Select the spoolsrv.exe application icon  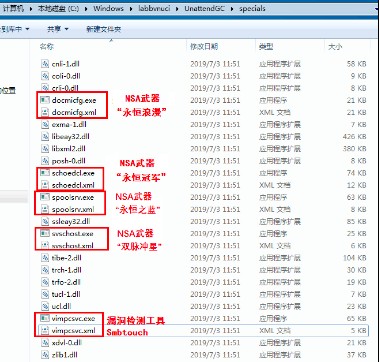[x=44, y=197]
